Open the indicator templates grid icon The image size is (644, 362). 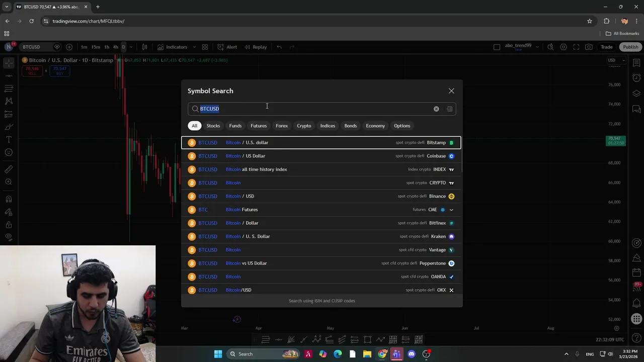(x=205, y=47)
